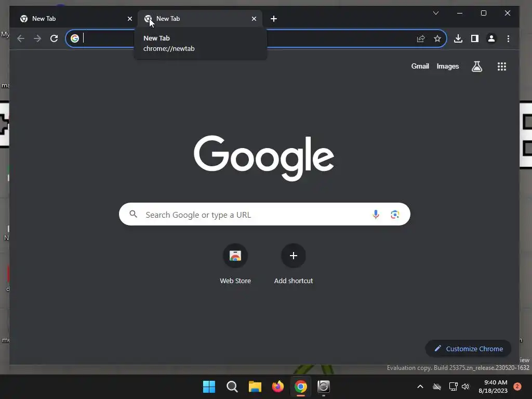The width and height of the screenshot is (532, 399).
Task: Click the Customize Chrome button
Action: 468,349
